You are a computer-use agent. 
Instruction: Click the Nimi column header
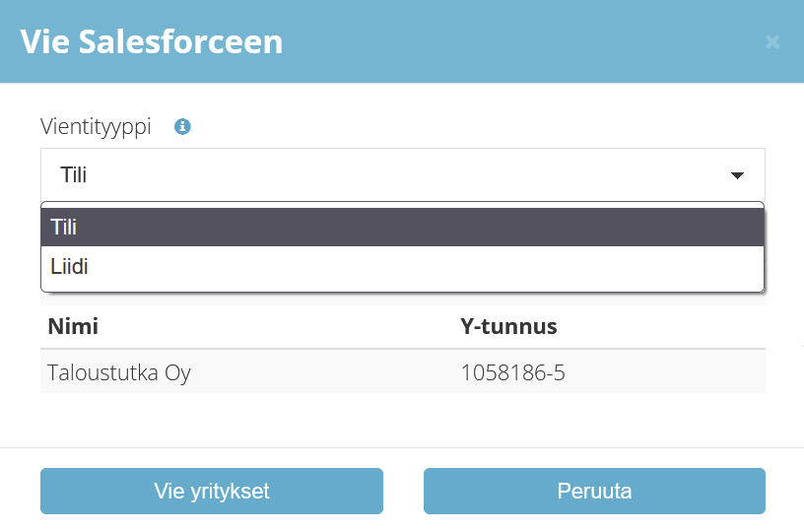[x=73, y=326]
